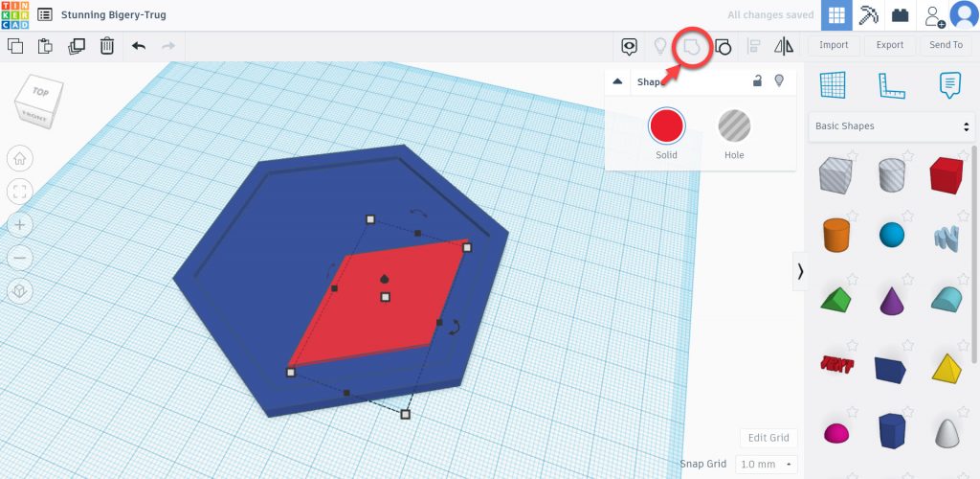Viewport: 980px width, 479px height.
Task: Collapse the Shape inspector panel
Action: [617, 81]
